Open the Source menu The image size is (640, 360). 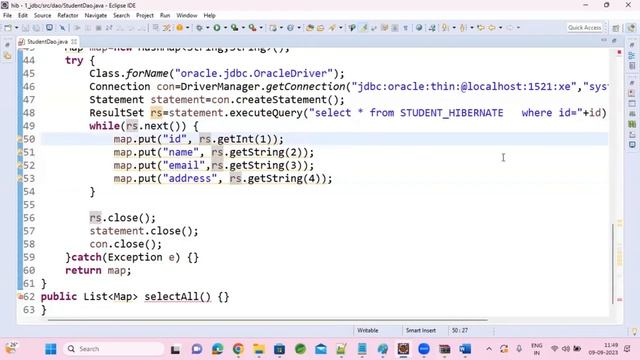42,16
